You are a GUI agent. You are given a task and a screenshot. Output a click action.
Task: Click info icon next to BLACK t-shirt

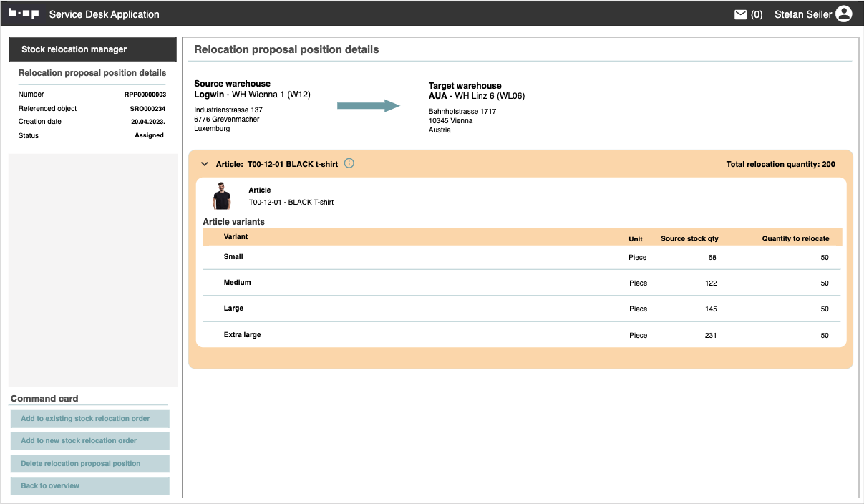pyautogui.click(x=349, y=163)
